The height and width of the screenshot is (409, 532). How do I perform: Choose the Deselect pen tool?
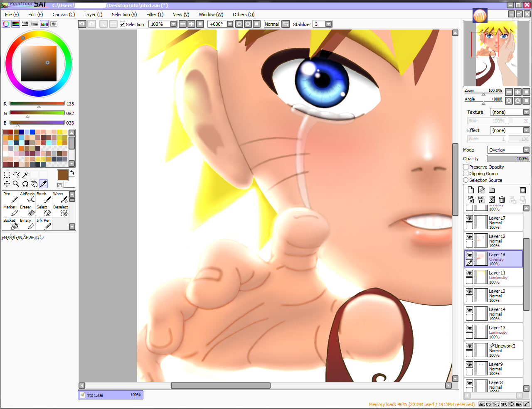[x=60, y=211]
